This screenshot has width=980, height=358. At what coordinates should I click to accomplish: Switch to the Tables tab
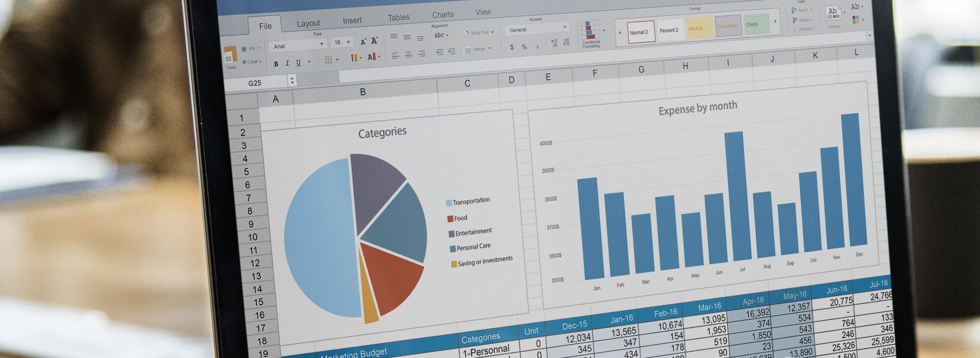click(x=399, y=18)
